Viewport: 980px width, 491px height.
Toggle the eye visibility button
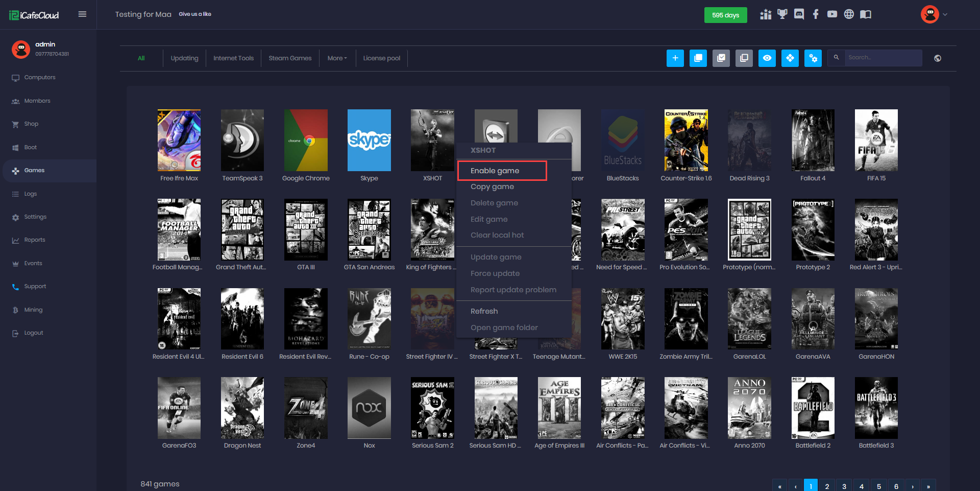click(767, 58)
